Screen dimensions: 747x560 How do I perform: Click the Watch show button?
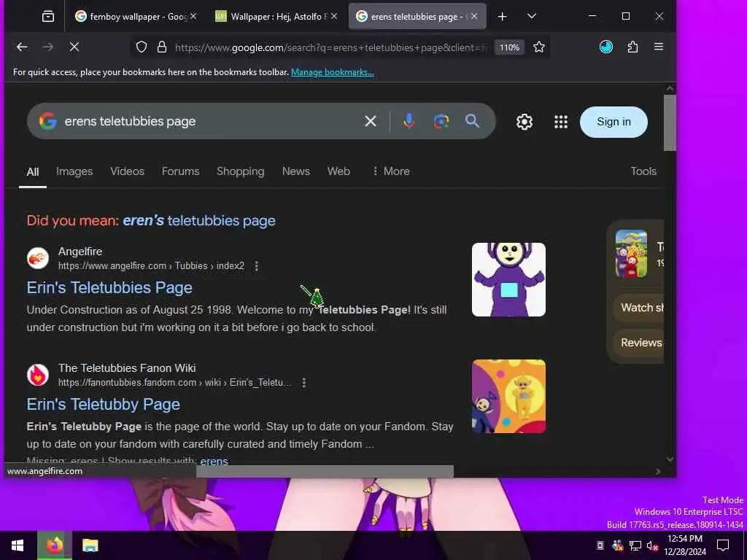tap(639, 308)
